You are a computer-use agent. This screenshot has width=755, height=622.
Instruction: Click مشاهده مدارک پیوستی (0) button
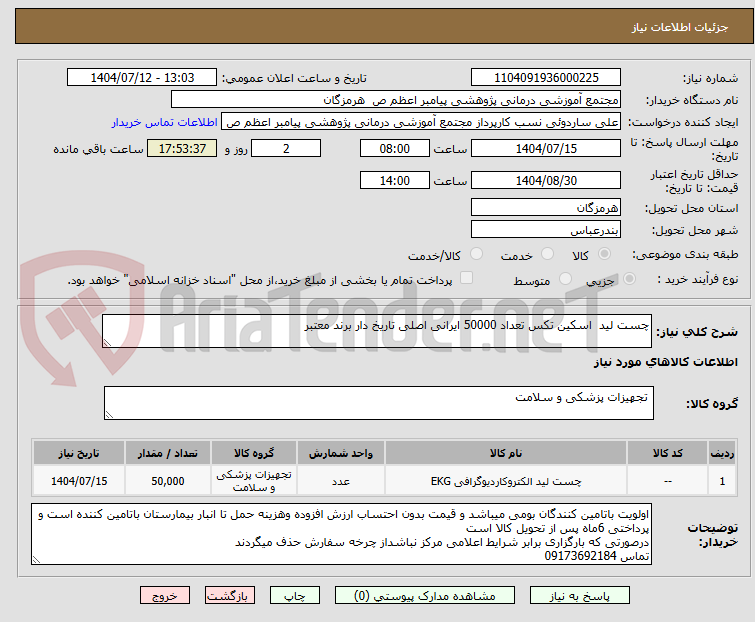point(425,596)
